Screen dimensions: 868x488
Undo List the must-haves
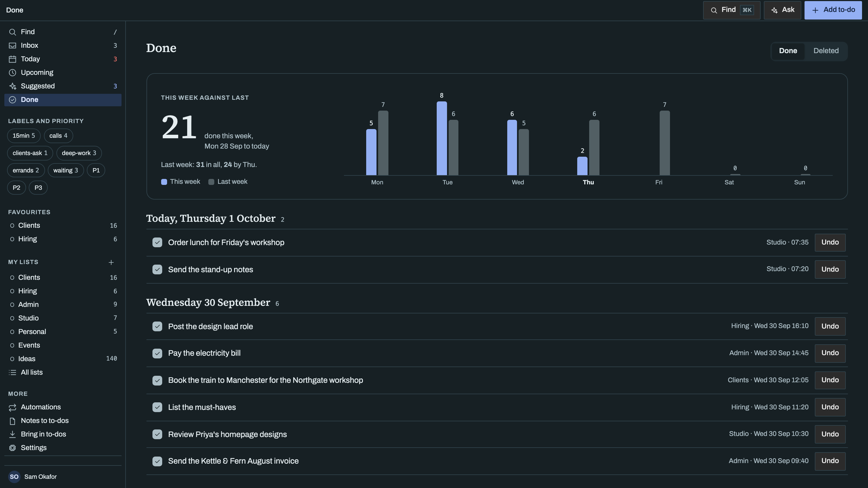point(830,407)
